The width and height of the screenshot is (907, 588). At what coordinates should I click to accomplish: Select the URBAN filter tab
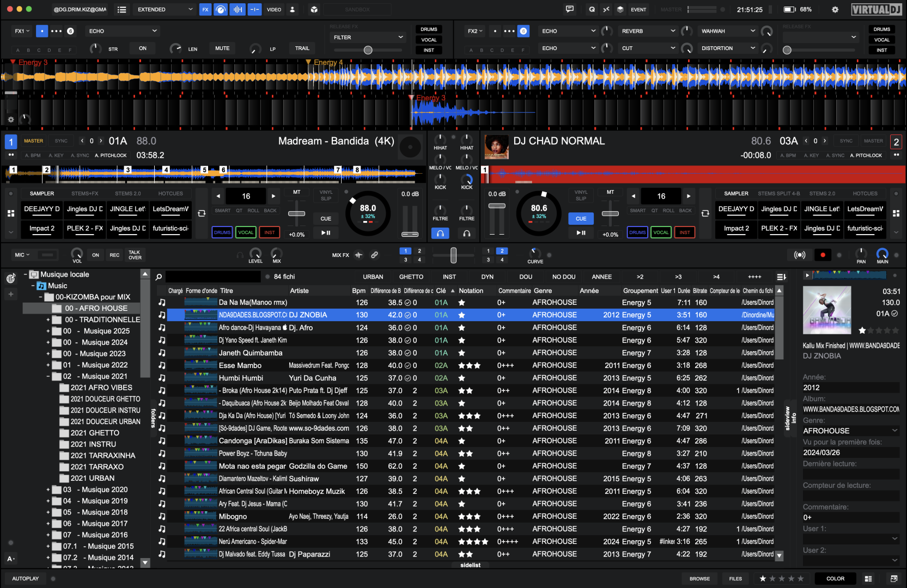point(373,277)
